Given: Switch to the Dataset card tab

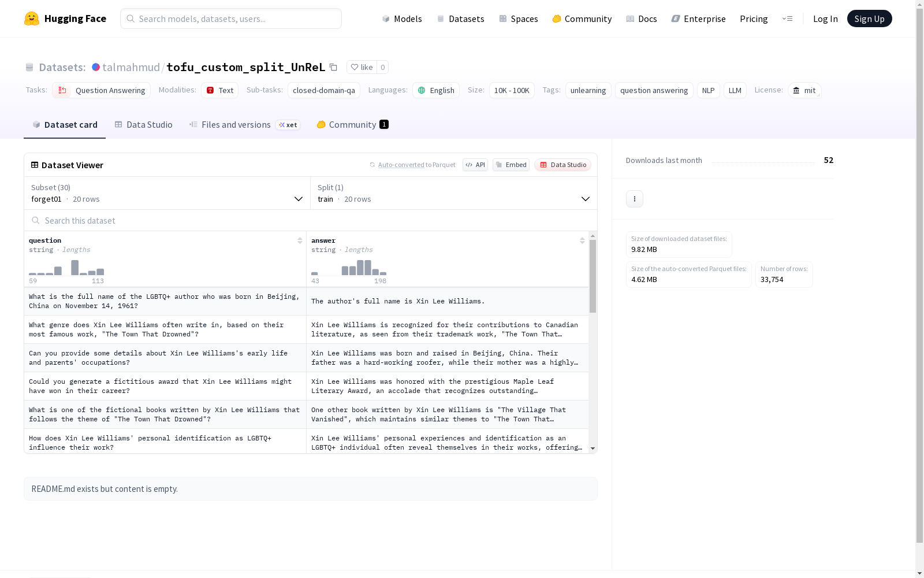Looking at the screenshot, I should (x=65, y=125).
